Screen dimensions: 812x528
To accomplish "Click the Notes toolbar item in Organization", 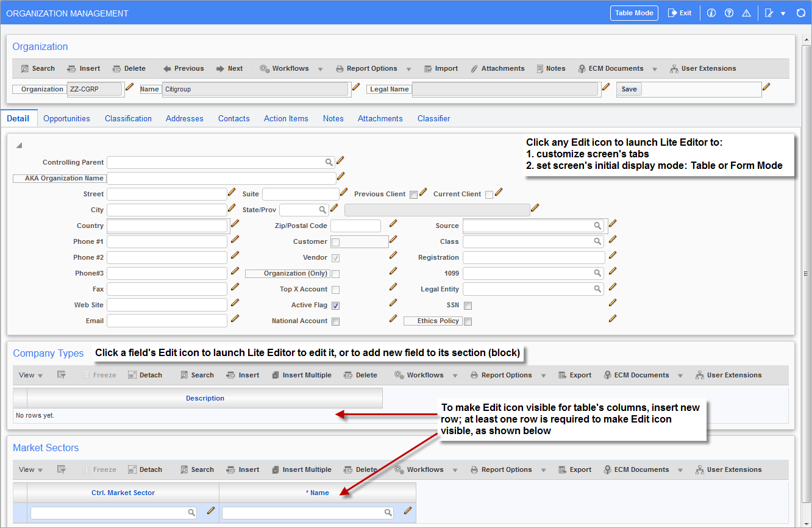I will pyautogui.click(x=551, y=68).
